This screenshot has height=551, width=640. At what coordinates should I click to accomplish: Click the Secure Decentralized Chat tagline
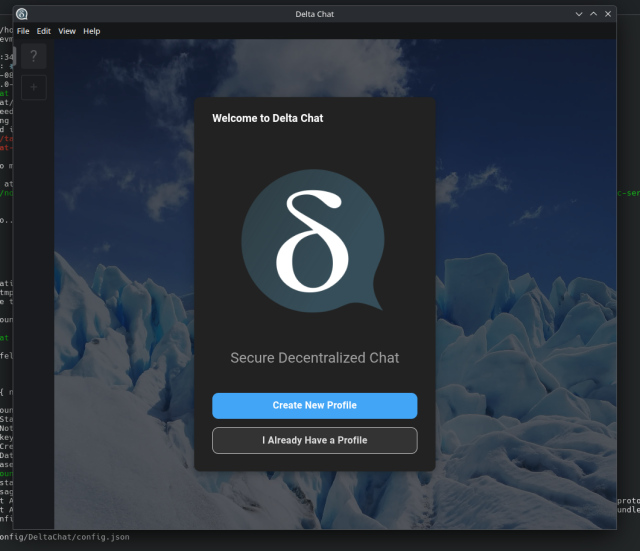point(314,358)
